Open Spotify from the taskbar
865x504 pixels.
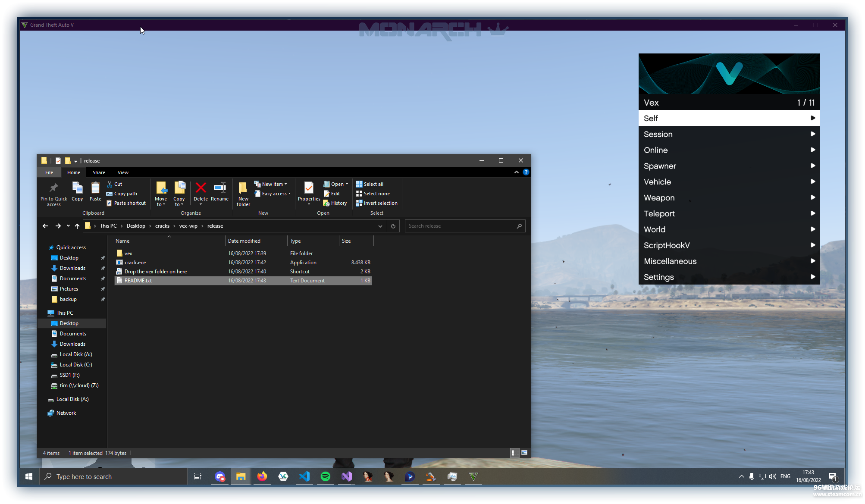[326, 476]
